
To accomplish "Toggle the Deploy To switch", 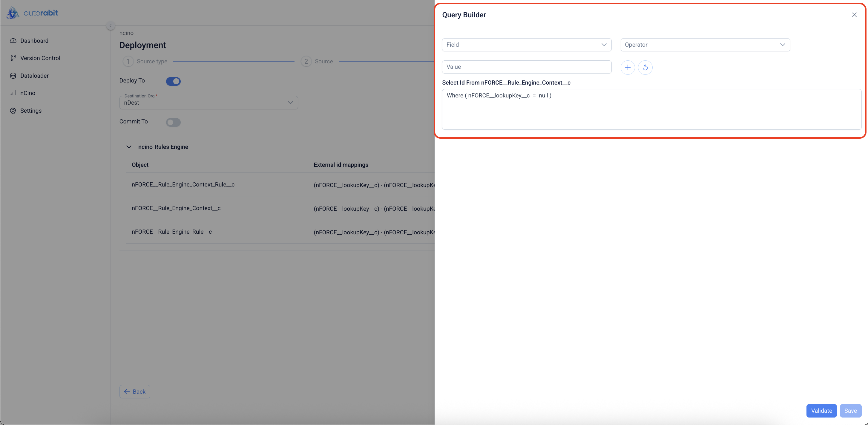I will pos(173,81).
